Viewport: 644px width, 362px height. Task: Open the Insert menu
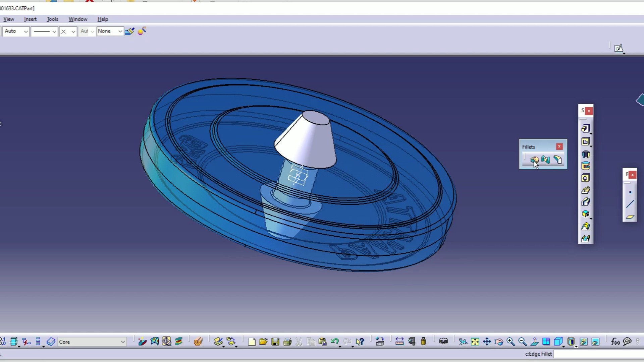30,19
